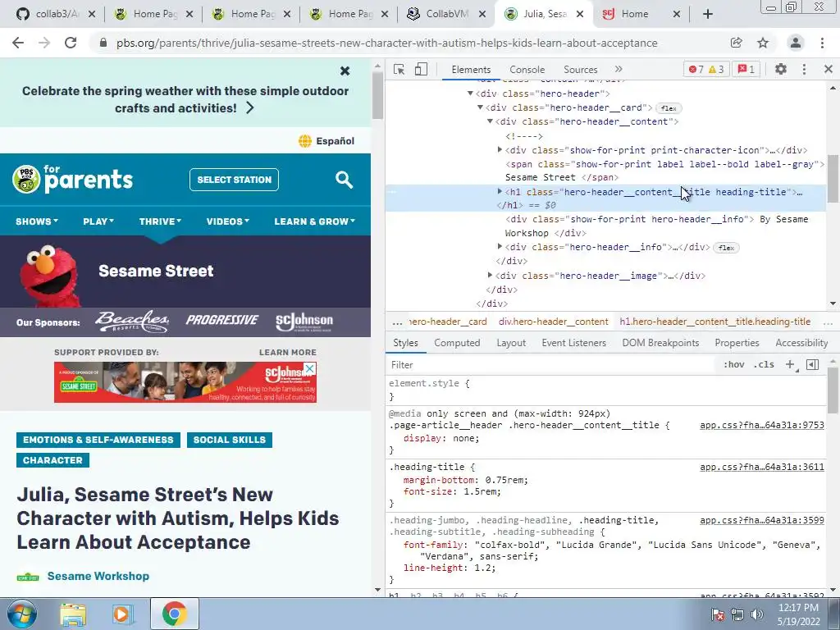Open the Chrome profile avatar menu
Image resolution: width=840 pixels, height=630 pixels.
[x=796, y=43]
